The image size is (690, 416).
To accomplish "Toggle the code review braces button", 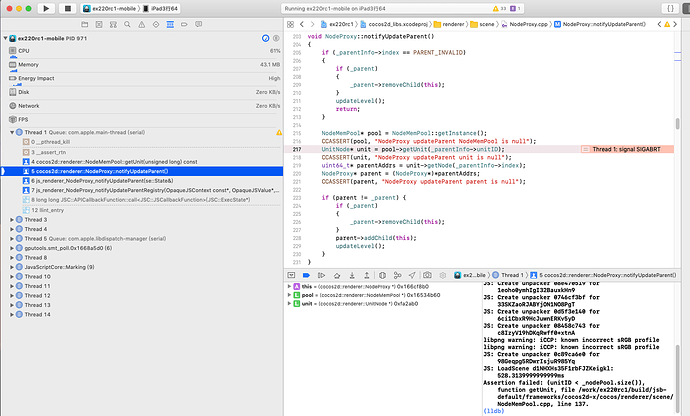I will coord(670,8).
